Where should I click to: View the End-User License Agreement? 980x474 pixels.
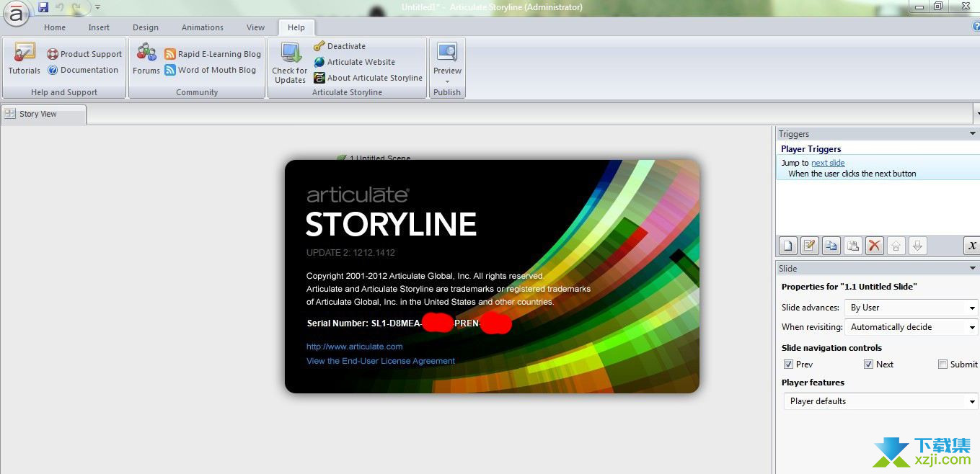point(381,361)
